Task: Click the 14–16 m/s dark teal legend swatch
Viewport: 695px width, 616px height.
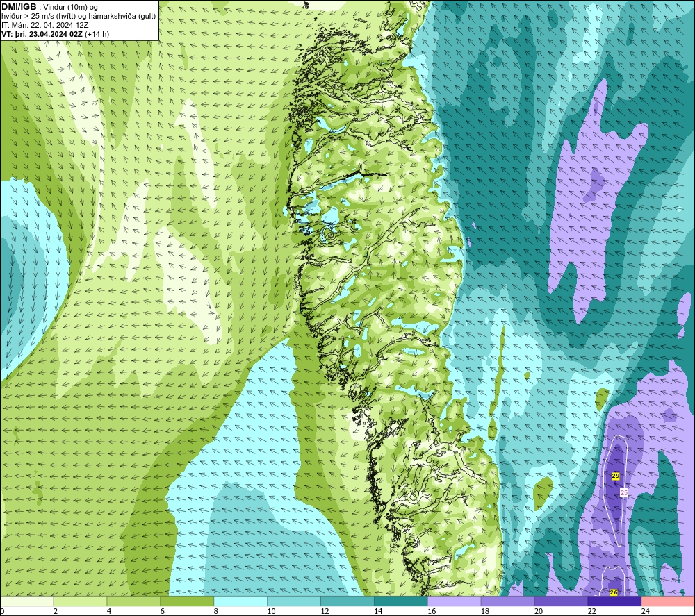Action: 401,601
